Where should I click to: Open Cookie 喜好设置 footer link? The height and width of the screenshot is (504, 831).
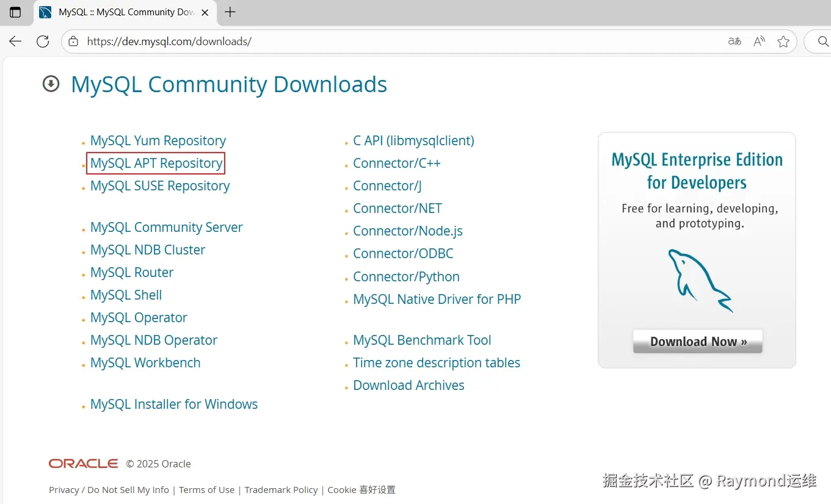(361, 489)
